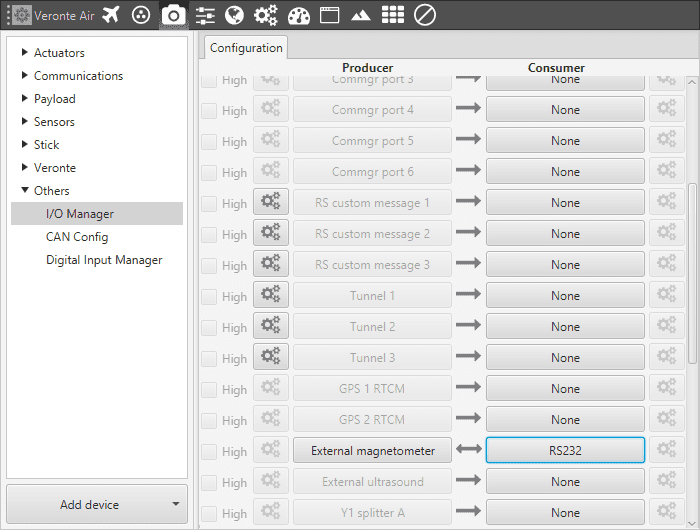The width and height of the screenshot is (700, 530).
Task: Expand the Sensors tree node
Action: (25, 121)
